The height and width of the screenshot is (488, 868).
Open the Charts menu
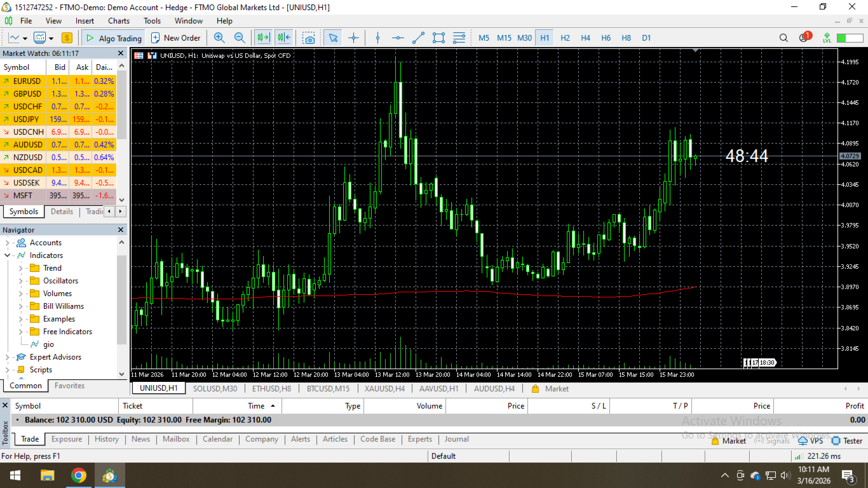pos(119,21)
